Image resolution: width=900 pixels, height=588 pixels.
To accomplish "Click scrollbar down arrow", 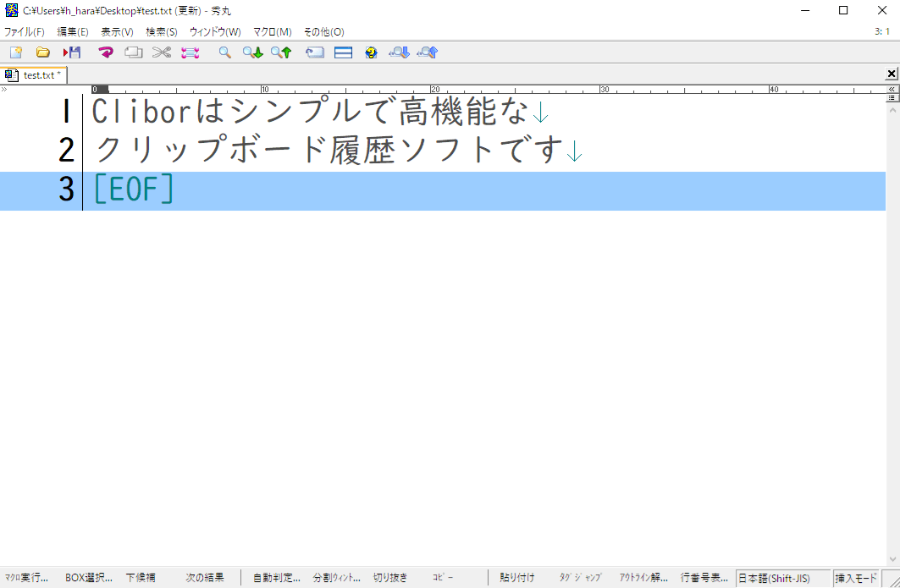I will 892,559.
